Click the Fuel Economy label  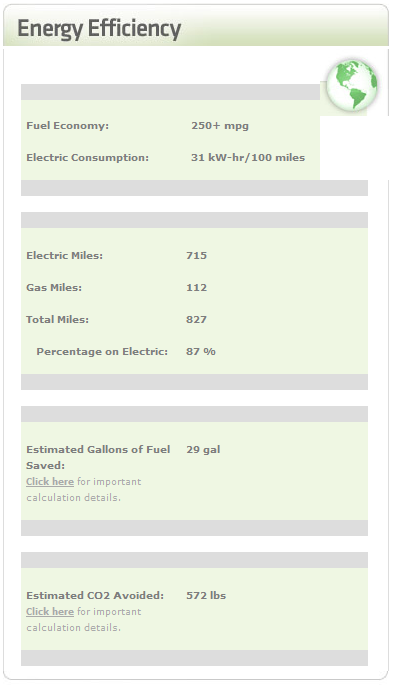coord(67,126)
